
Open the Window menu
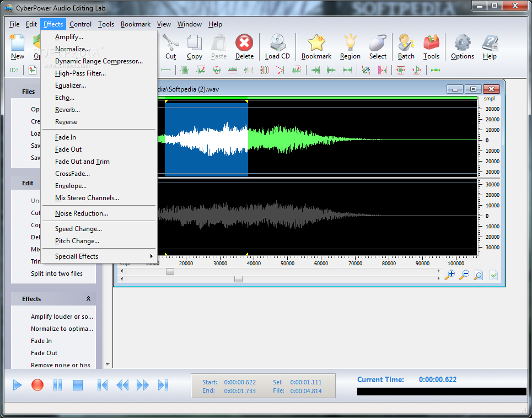point(189,24)
